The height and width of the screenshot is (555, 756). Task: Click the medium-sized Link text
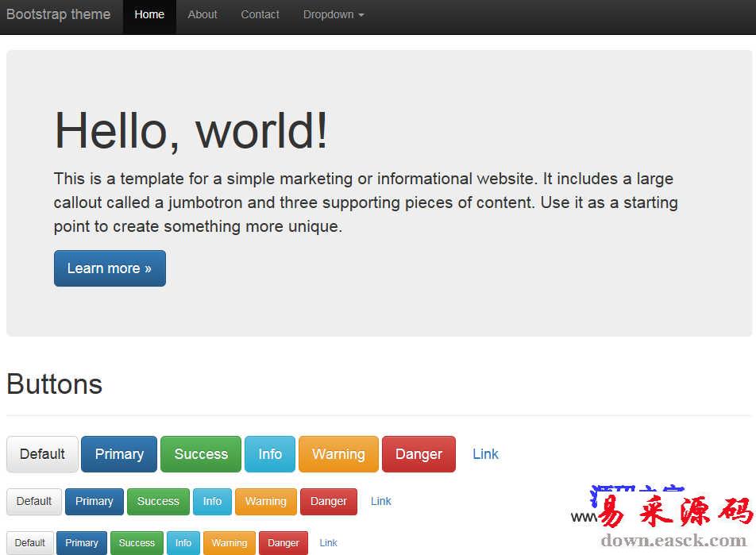(381, 501)
